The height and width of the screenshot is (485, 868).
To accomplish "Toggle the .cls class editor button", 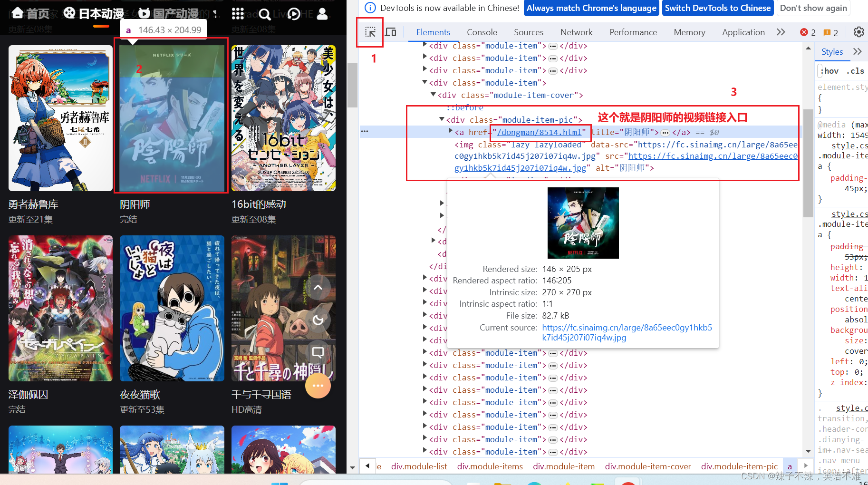I will [x=855, y=71].
